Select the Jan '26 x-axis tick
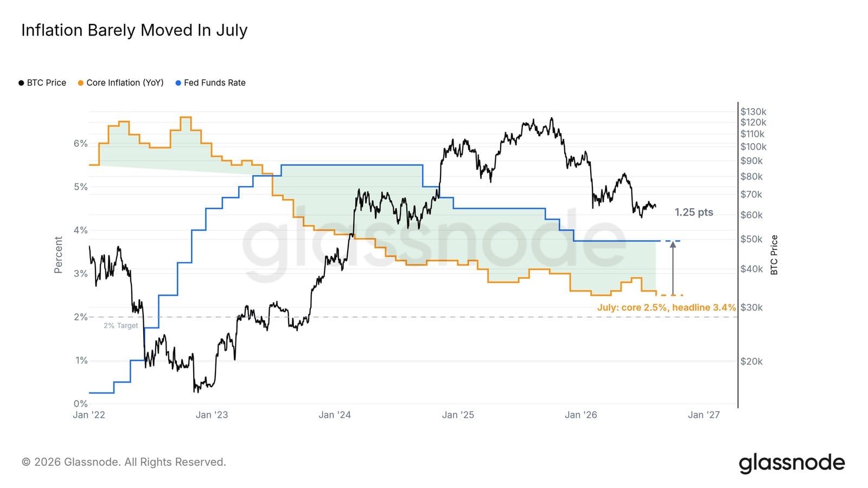The height and width of the screenshot is (488, 868). (x=580, y=415)
